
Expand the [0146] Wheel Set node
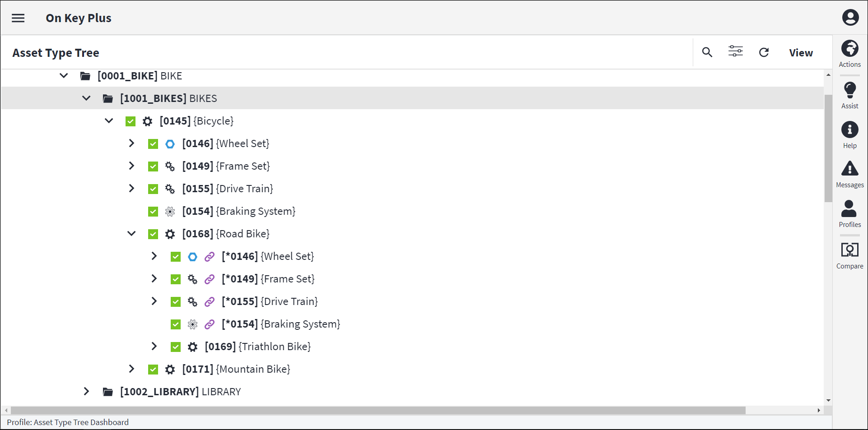[x=131, y=143]
